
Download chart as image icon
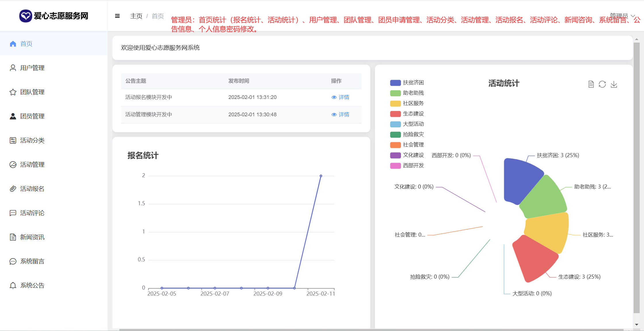[x=614, y=84]
